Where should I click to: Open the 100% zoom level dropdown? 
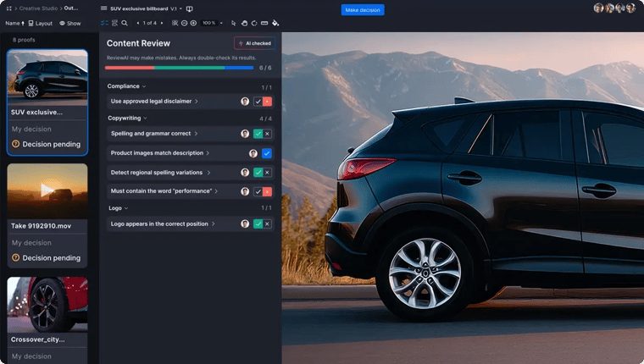(212, 23)
